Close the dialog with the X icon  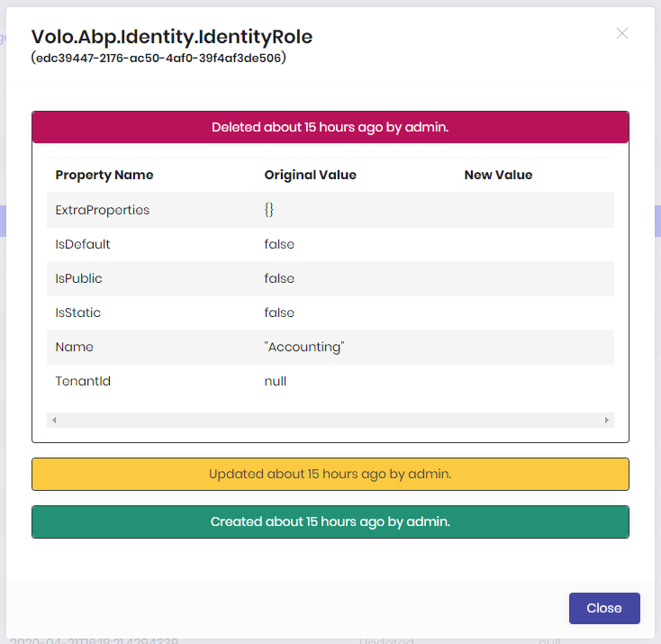pyautogui.click(x=621, y=34)
